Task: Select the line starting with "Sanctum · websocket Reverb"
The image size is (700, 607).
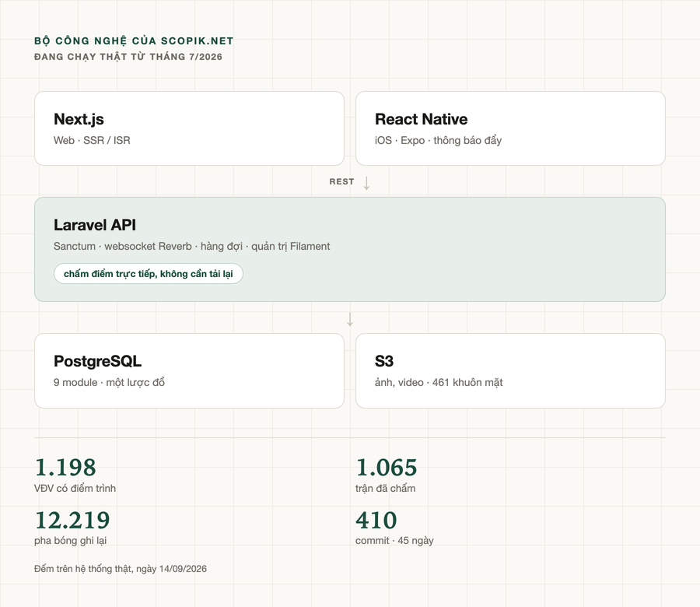Action: pos(192,247)
